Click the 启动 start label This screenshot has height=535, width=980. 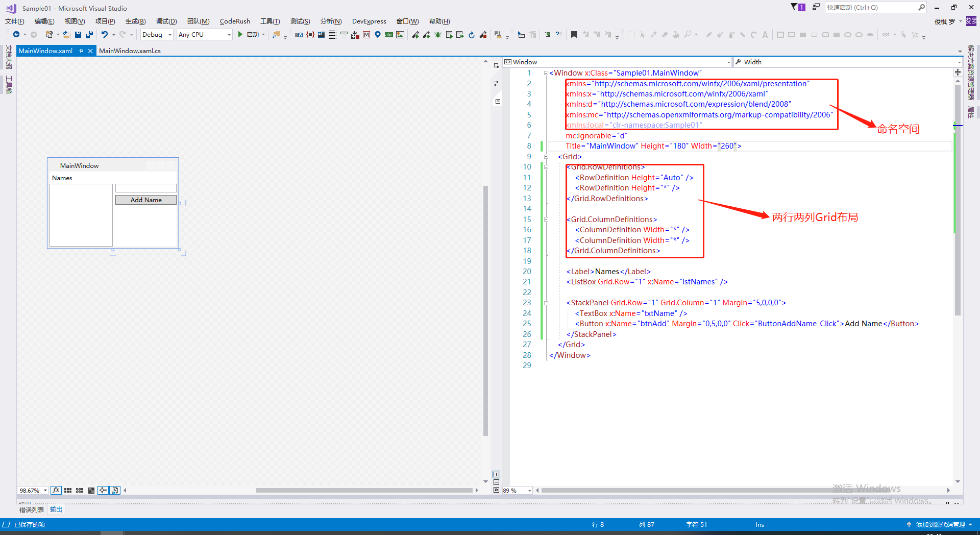(253, 35)
